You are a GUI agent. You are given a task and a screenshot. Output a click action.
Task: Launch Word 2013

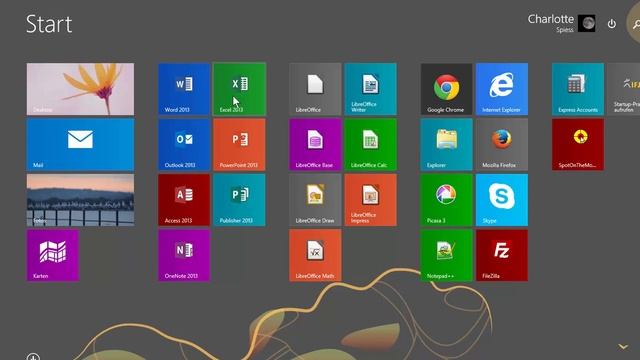(184, 89)
